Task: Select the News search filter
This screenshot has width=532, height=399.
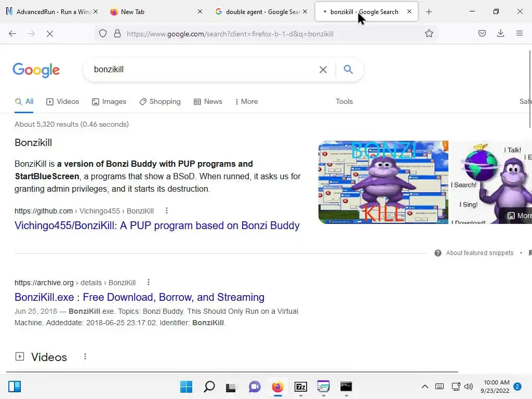Action: 208,101
